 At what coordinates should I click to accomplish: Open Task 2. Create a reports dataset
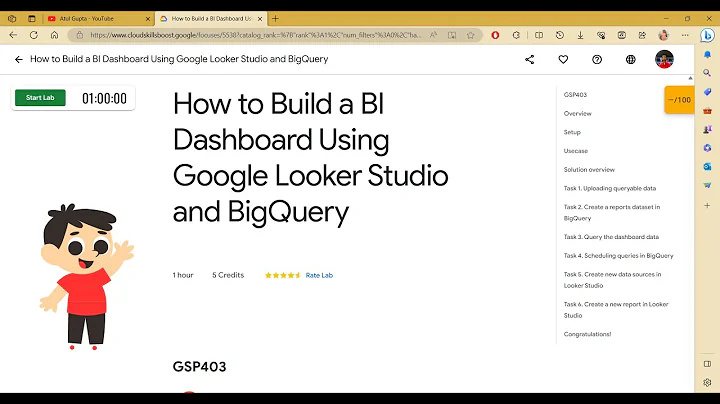[612, 213]
